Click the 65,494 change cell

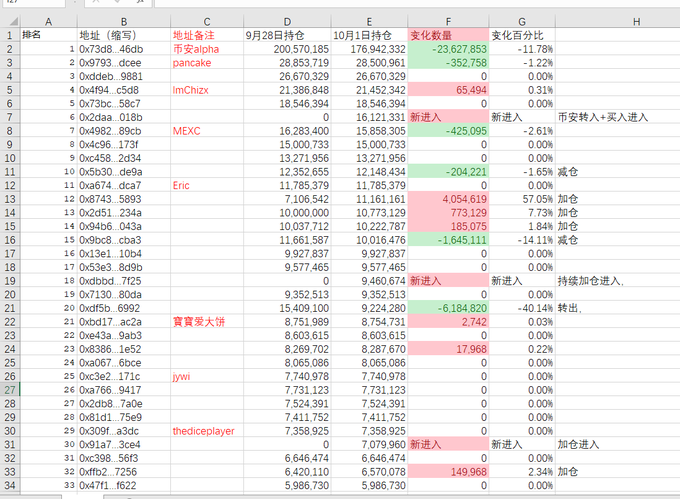pyautogui.click(x=448, y=90)
